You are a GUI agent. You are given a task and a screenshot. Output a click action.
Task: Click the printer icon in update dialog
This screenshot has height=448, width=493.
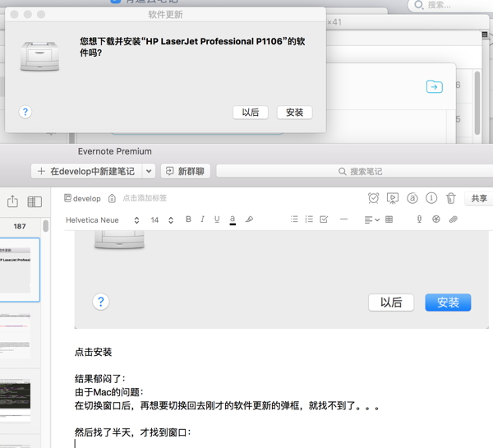tap(39, 56)
